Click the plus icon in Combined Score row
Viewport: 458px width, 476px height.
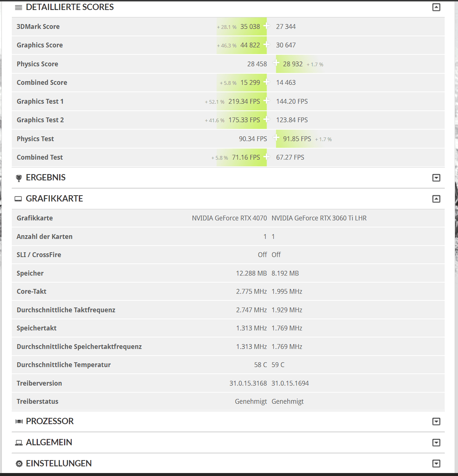pos(267,81)
